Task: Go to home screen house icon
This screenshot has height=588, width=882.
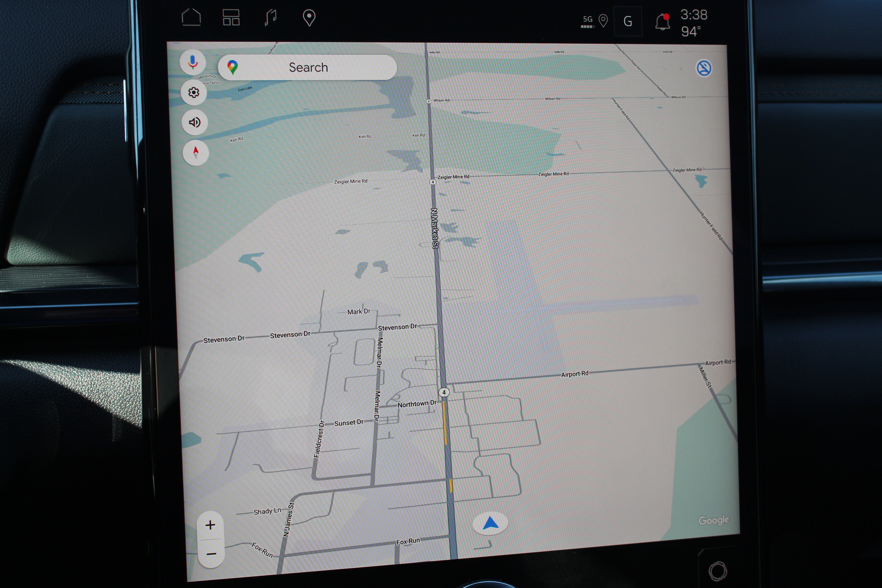Action: pos(191,17)
